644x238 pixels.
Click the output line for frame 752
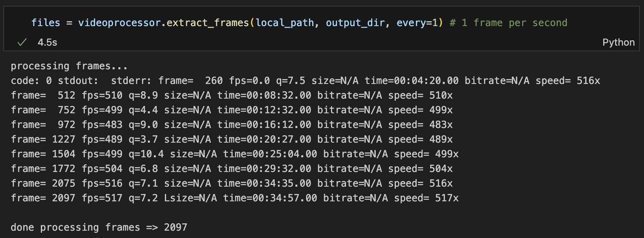click(x=231, y=110)
